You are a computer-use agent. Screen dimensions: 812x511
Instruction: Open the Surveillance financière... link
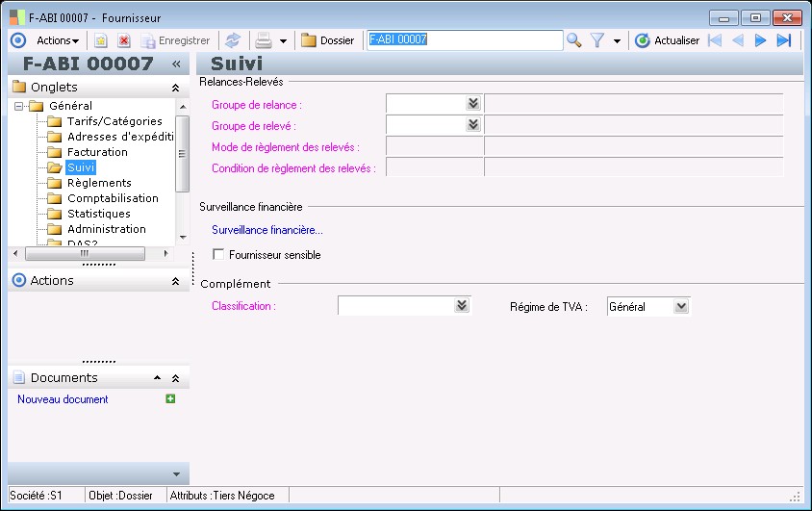(267, 230)
